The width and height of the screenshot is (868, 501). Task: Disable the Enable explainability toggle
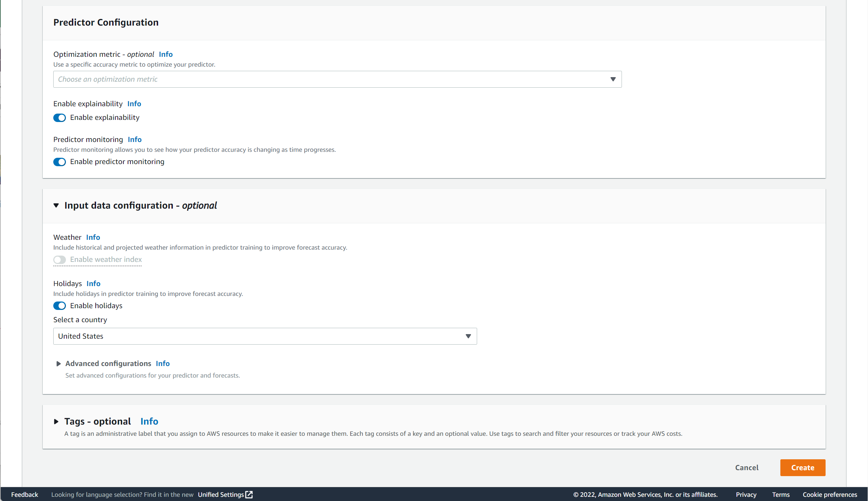[60, 118]
